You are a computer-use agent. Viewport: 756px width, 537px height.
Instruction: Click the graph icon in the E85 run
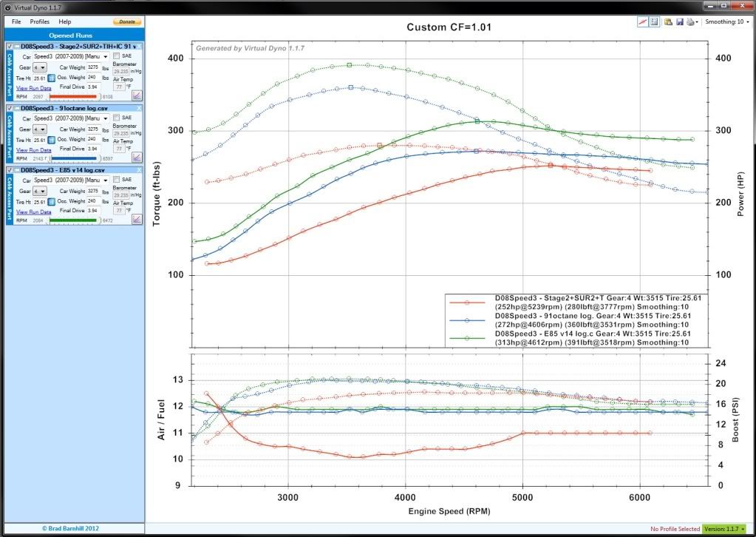point(137,219)
